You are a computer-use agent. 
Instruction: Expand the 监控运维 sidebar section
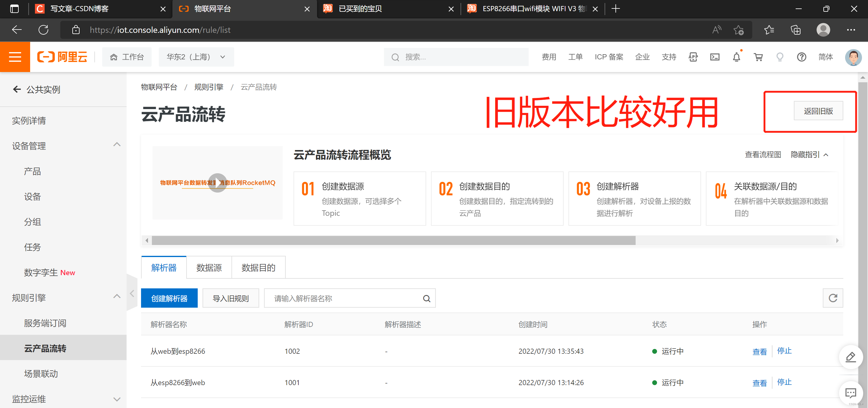[x=117, y=400]
